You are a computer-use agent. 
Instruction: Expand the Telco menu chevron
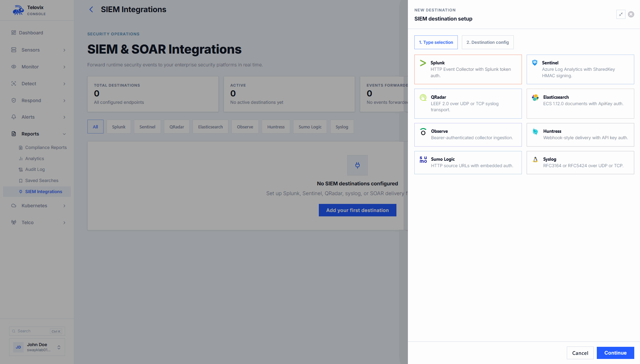[64, 223]
